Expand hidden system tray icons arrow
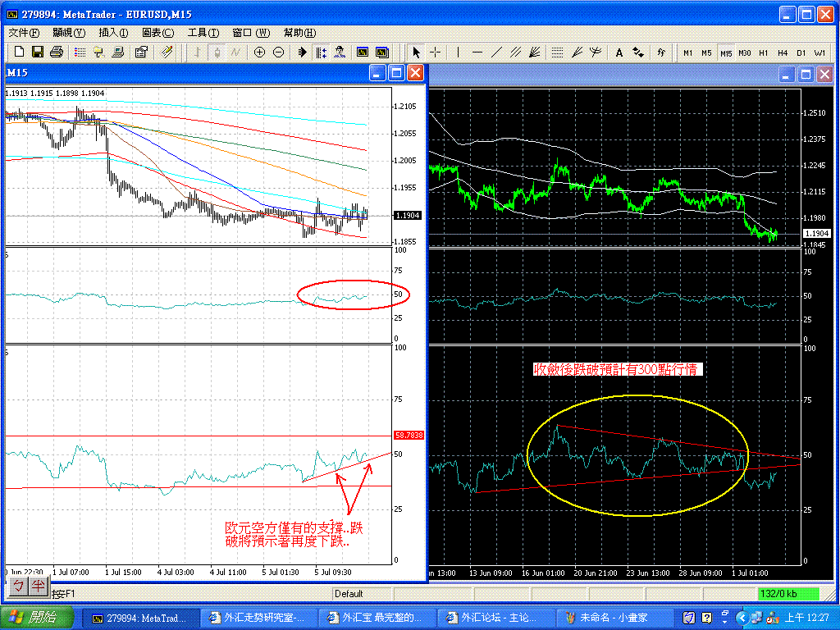This screenshot has width=840, height=630. pyautogui.click(x=742, y=618)
